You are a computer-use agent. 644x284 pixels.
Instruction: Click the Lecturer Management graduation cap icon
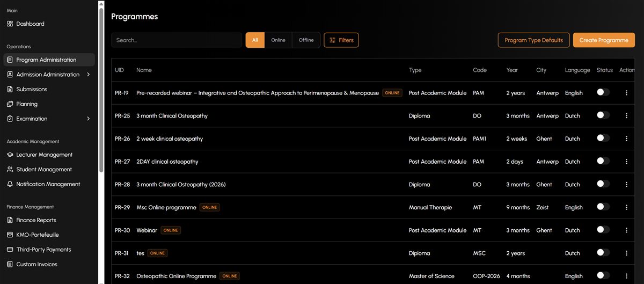[10, 155]
